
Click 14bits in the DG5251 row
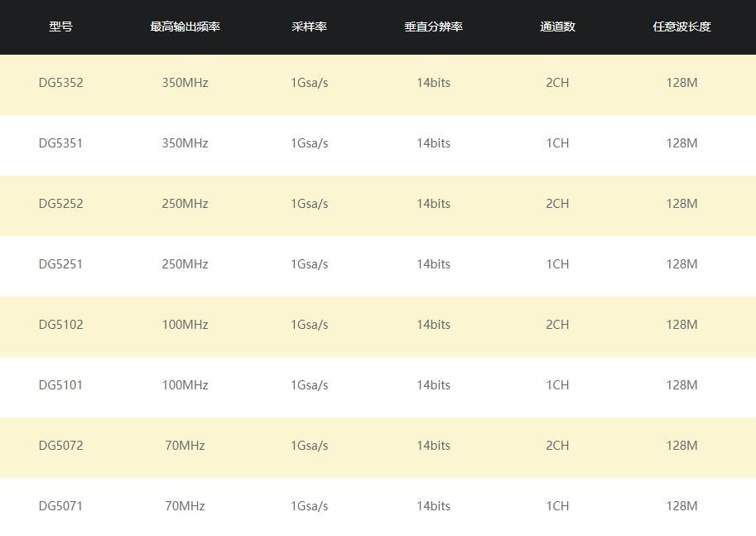click(433, 264)
